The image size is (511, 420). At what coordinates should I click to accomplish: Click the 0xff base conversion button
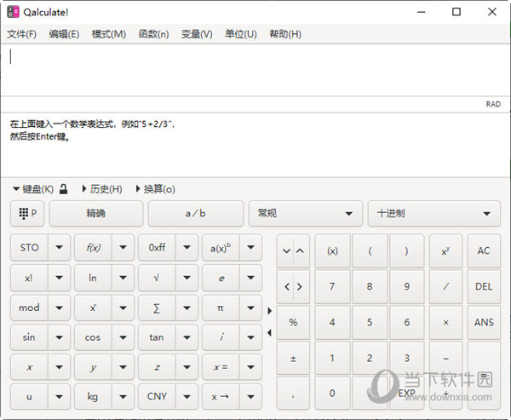click(157, 247)
